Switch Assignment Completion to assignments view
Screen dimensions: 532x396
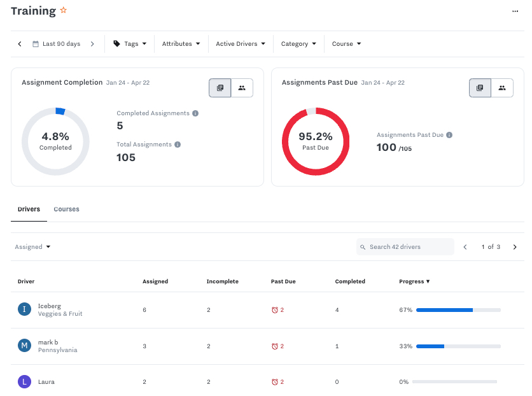(220, 88)
